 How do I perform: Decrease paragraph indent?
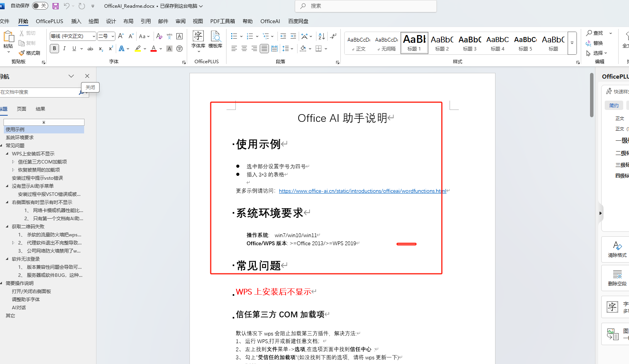click(283, 36)
